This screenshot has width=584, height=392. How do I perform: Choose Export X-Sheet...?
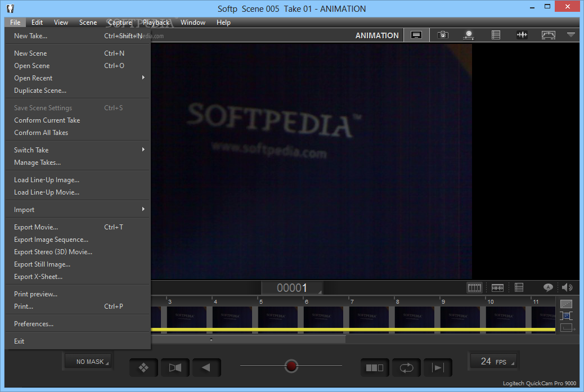click(78, 277)
